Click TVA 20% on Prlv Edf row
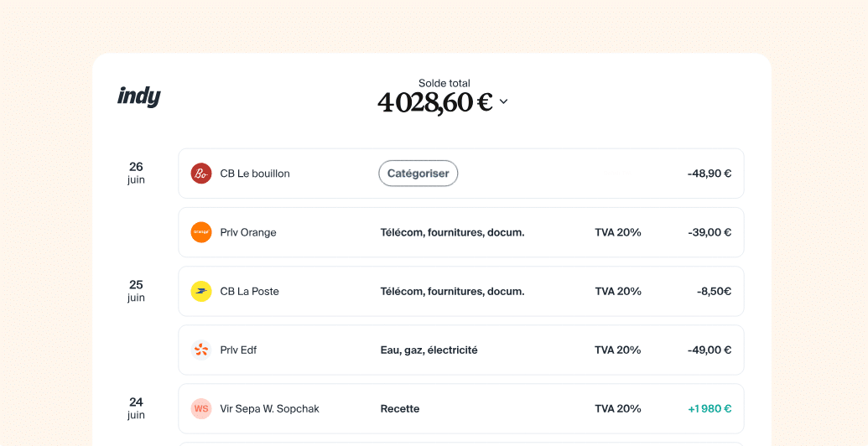This screenshot has width=868, height=446. pyautogui.click(x=618, y=350)
